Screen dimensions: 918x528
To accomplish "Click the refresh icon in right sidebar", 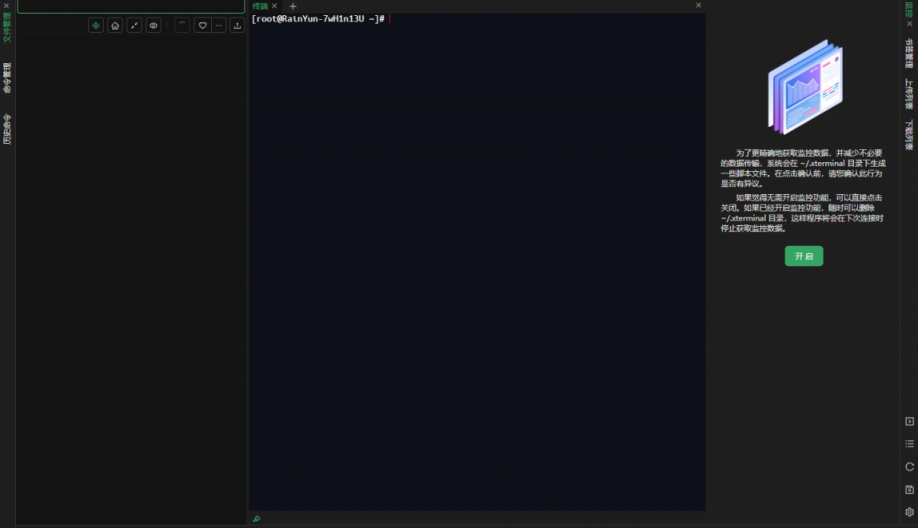I will (x=909, y=467).
